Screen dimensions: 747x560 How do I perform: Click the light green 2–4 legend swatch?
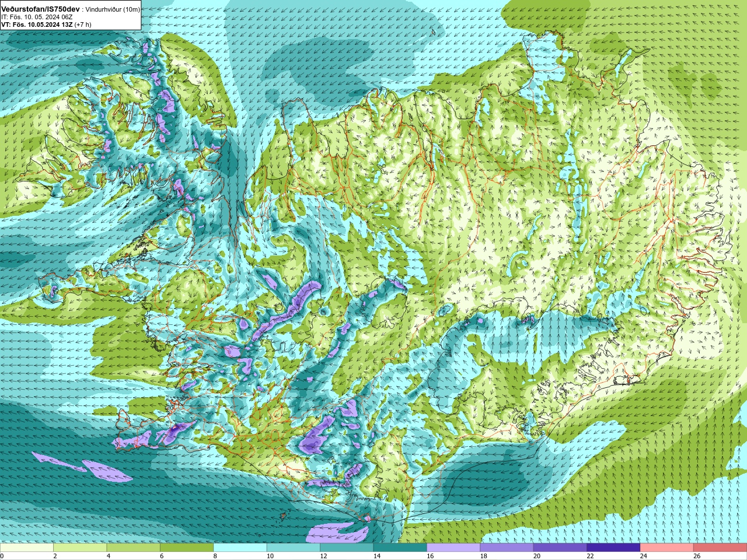[80, 548]
